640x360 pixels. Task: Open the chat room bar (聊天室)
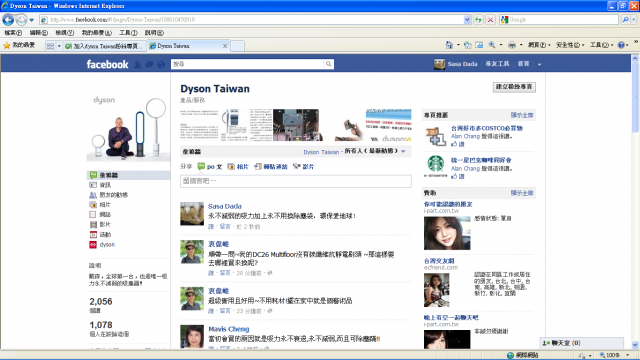[582, 343]
